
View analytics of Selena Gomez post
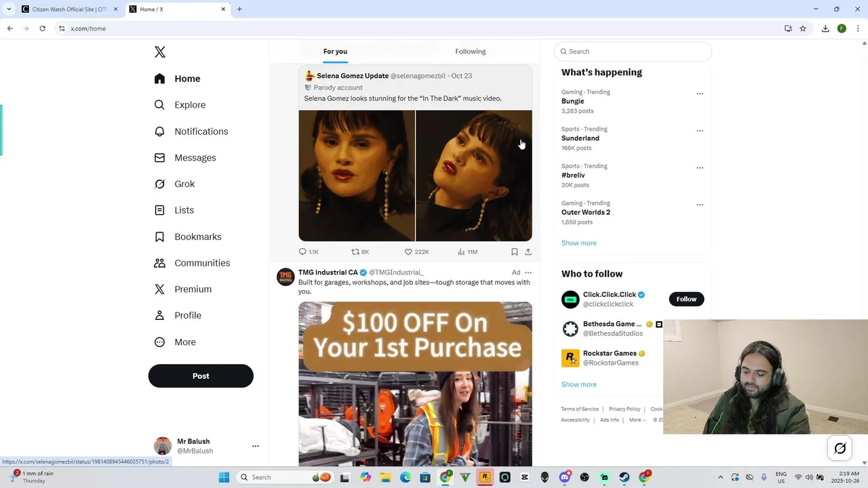click(467, 251)
